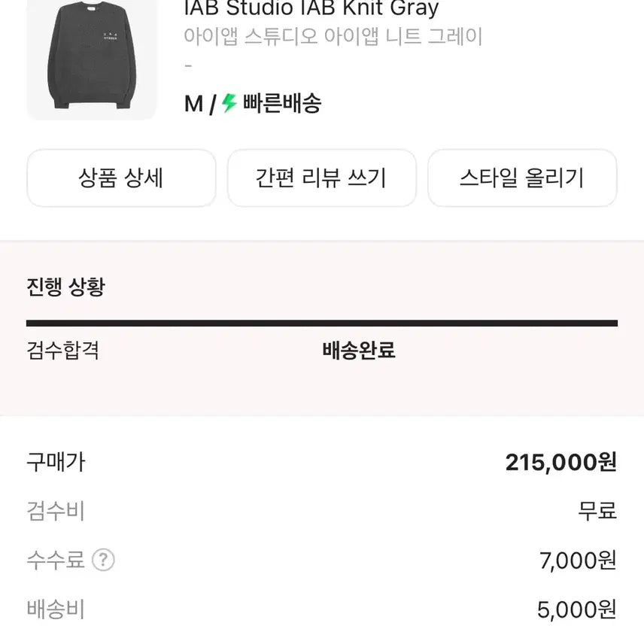This screenshot has height=644, width=644.
Task: Click the green lightning bolt icon
Action: [x=229, y=103]
